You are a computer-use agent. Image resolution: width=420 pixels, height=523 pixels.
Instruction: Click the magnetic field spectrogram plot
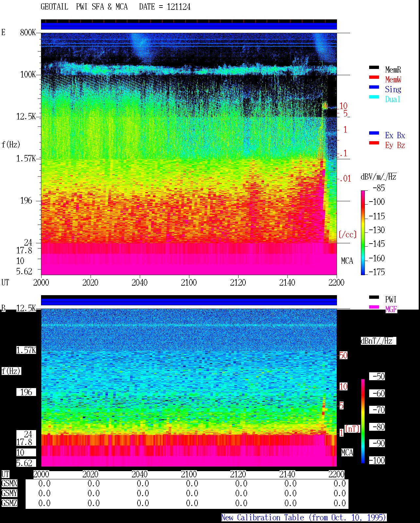[x=189, y=387]
